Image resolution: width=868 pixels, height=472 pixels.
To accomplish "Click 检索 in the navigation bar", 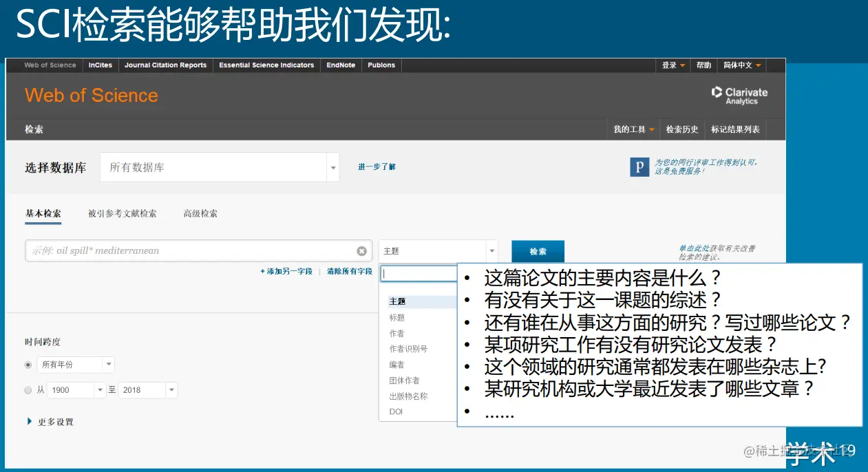I will tap(34, 129).
